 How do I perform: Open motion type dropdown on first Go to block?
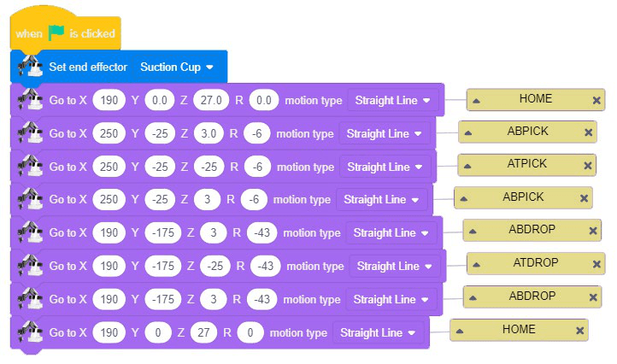point(395,101)
